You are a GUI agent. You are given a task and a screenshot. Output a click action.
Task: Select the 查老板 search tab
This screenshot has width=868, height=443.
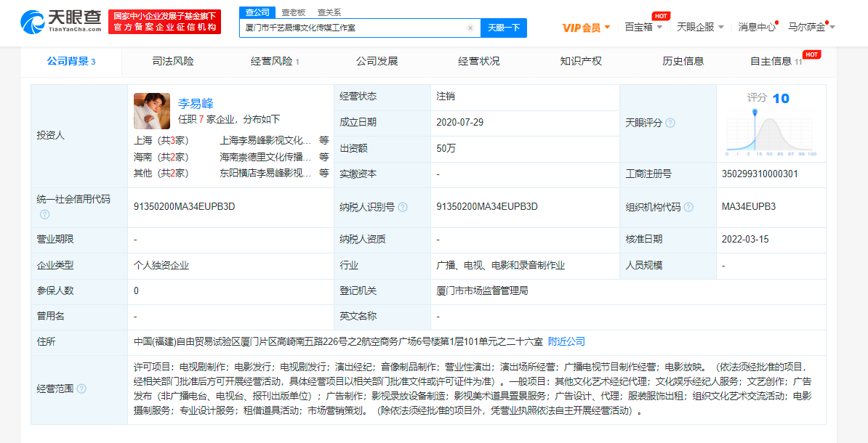pos(294,12)
